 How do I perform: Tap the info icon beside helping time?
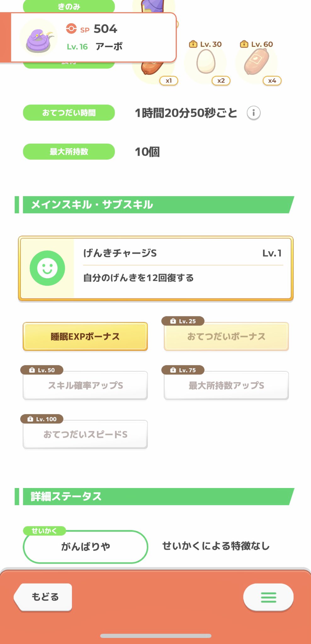(253, 113)
